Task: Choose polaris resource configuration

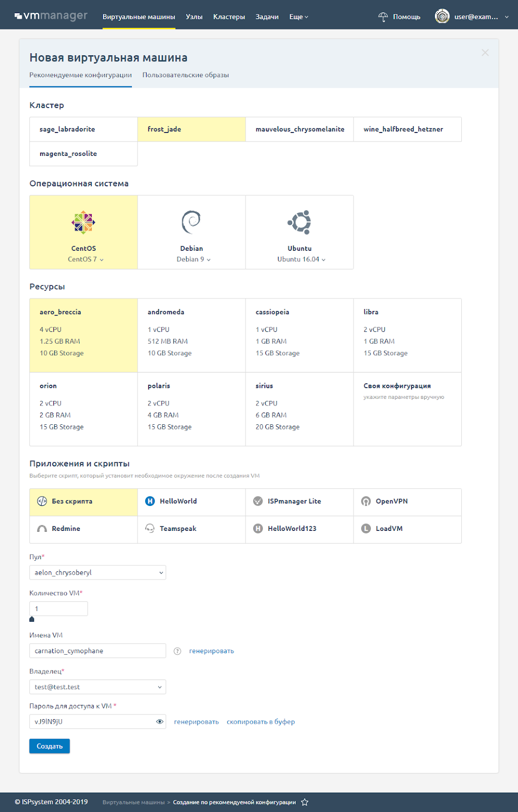Action: coord(192,410)
